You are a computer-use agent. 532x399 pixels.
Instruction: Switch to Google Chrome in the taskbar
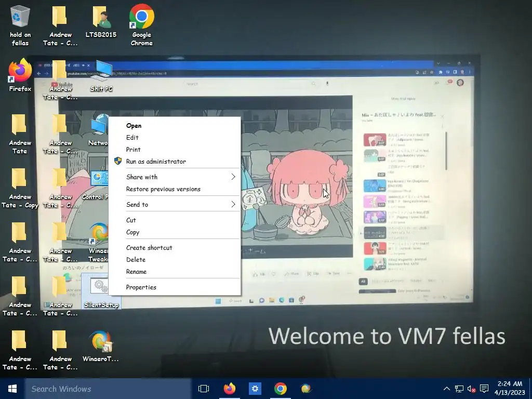pyautogui.click(x=280, y=389)
